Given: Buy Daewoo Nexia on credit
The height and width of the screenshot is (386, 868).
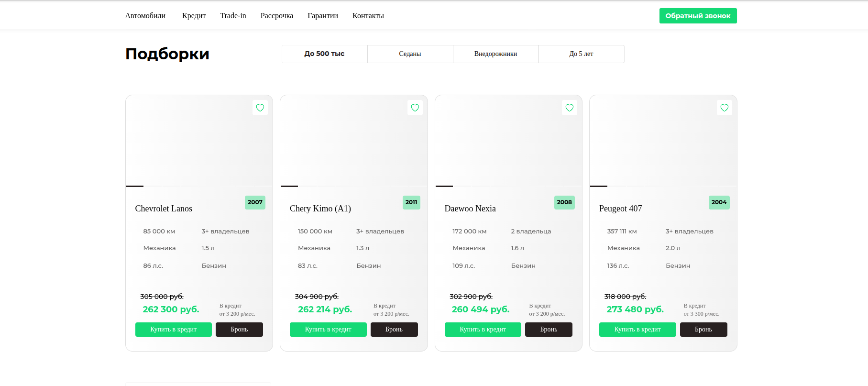Looking at the screenshot, I should click(x=483, y=330).
